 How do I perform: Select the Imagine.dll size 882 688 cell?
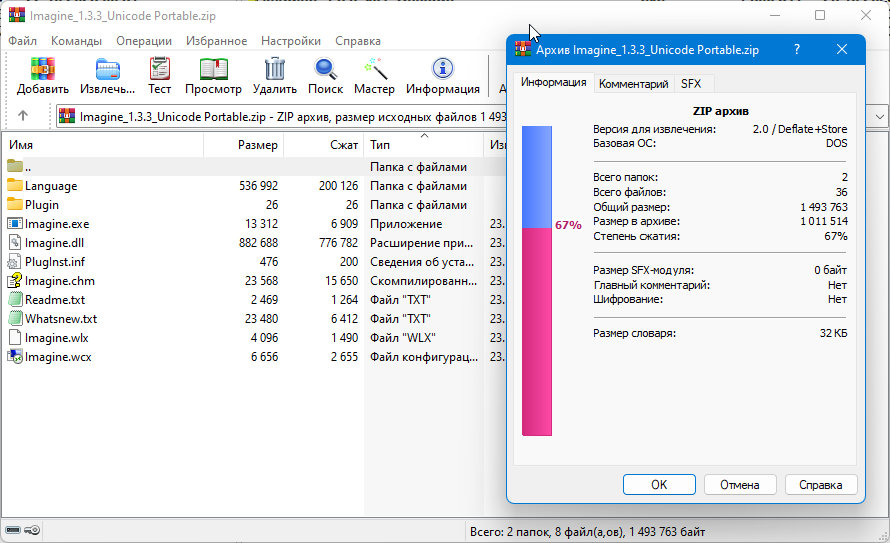click(258, 243)
